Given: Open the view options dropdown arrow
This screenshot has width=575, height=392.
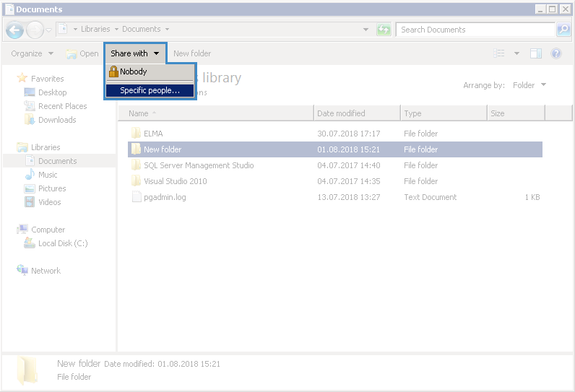Looking at the screenshot, I should 516,53.
